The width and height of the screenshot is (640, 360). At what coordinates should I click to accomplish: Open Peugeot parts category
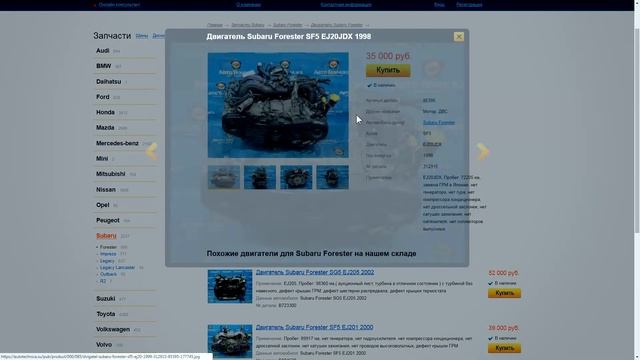108,220
